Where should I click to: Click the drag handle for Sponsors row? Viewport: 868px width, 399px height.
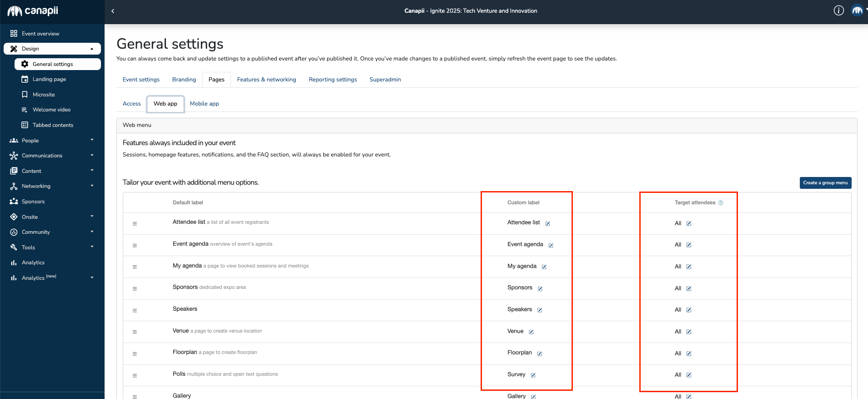click(x=135, y=289)
